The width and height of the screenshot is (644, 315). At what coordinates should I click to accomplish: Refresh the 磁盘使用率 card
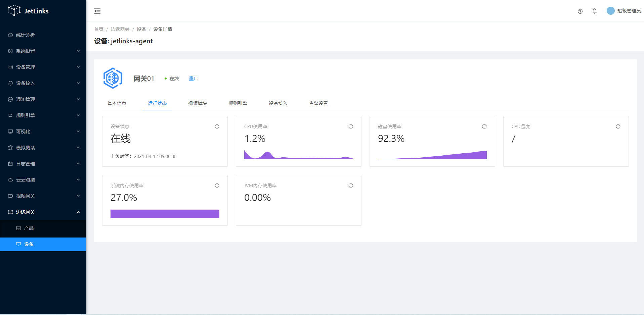pos(484,126)
